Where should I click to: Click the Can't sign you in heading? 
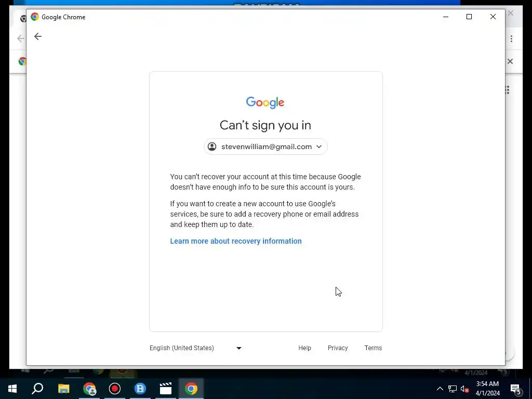pos(265,125)
